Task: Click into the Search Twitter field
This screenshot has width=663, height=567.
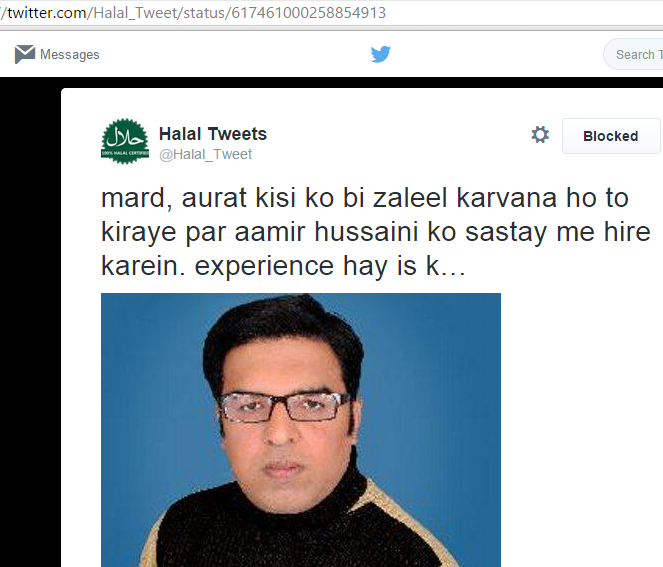Action: point(633,54)
